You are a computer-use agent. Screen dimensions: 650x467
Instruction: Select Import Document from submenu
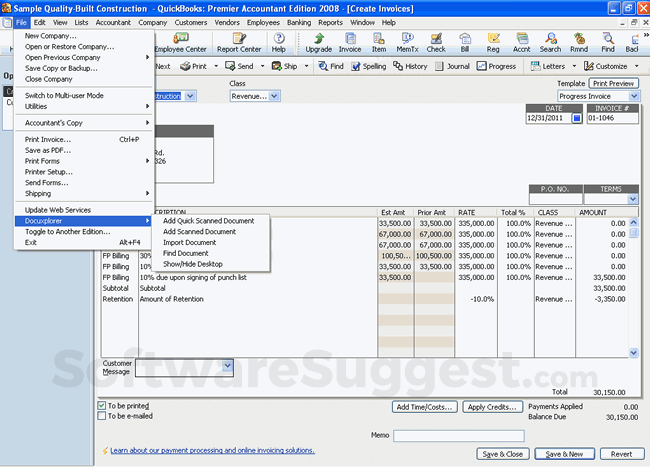189,242
